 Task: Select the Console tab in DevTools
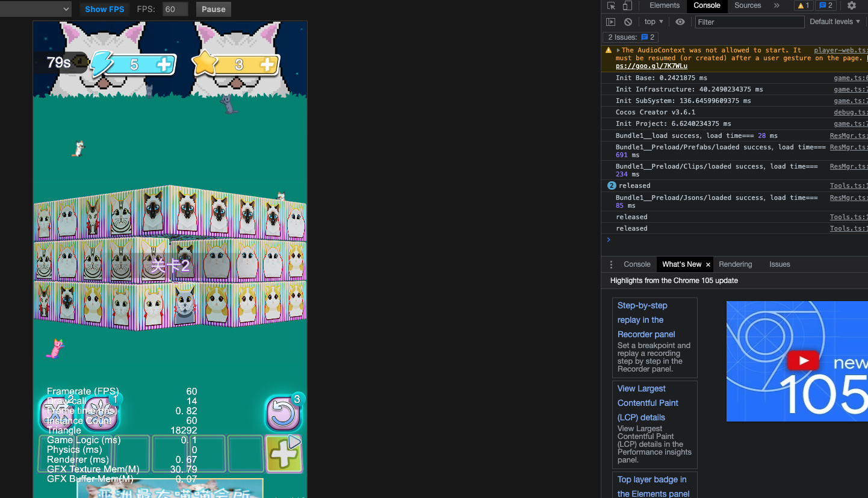click(707, 5)
